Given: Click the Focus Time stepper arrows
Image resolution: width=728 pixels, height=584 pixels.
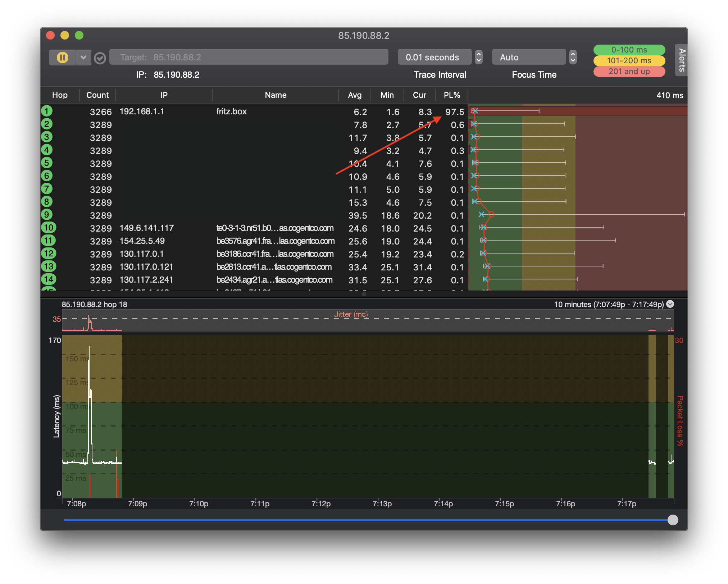Looking at the screenshot, I should click(573, 58).
